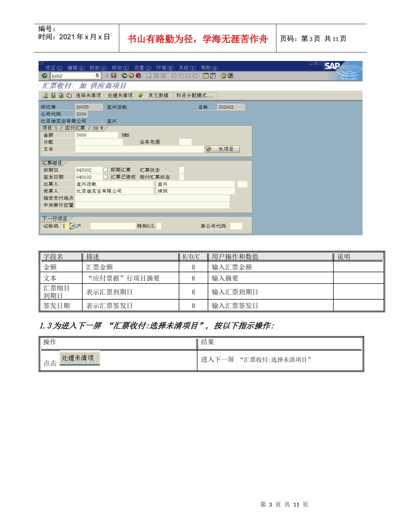Click the 长项目 long text button
Image resolution: width=411 pixels, height=532 pixels.
(x=222, y=149)
